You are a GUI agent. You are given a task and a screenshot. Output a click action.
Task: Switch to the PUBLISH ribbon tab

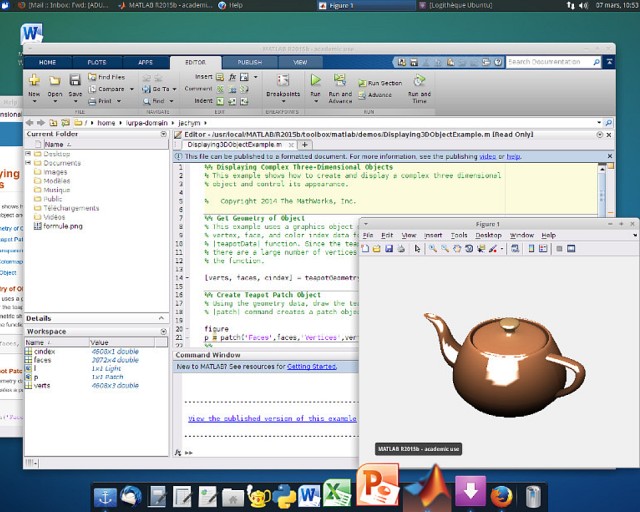coord(249,62)
